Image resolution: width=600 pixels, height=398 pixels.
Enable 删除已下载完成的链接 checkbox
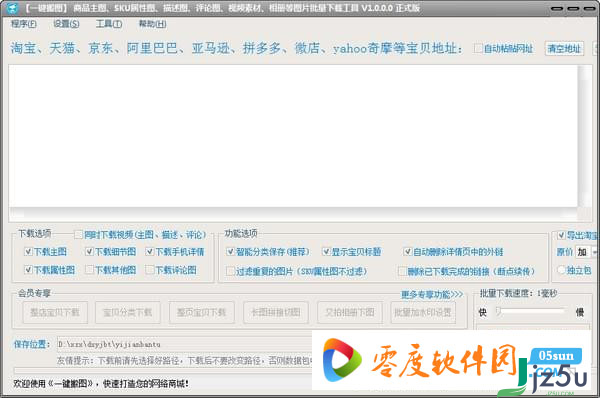402,271
